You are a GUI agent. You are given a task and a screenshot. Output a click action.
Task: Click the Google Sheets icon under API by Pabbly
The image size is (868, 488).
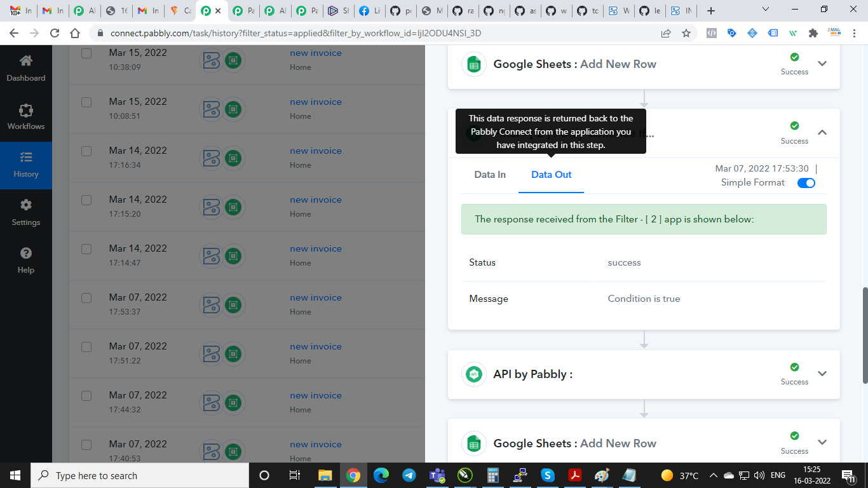473,444
